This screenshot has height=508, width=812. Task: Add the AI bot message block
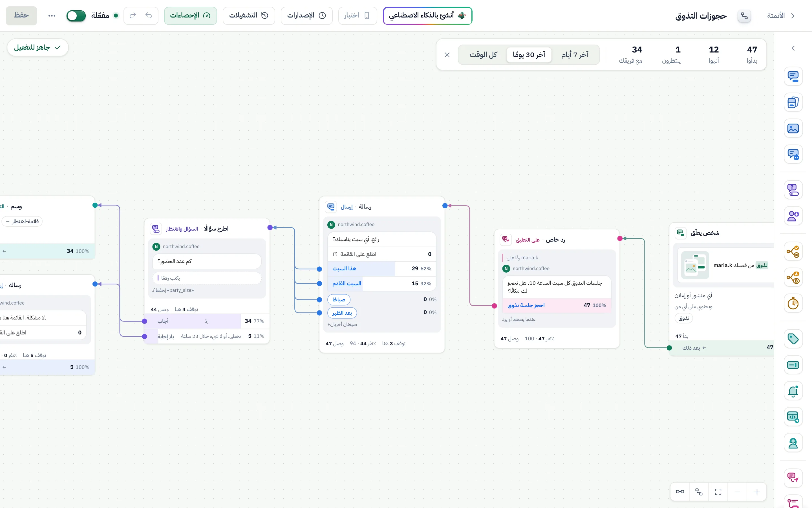click(x=793, y=154)
